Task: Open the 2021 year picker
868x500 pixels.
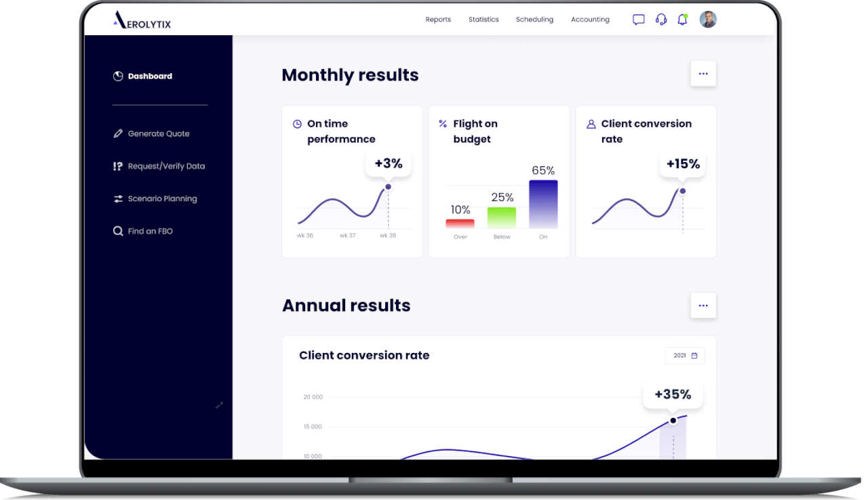Action: (x=685, y=356)
